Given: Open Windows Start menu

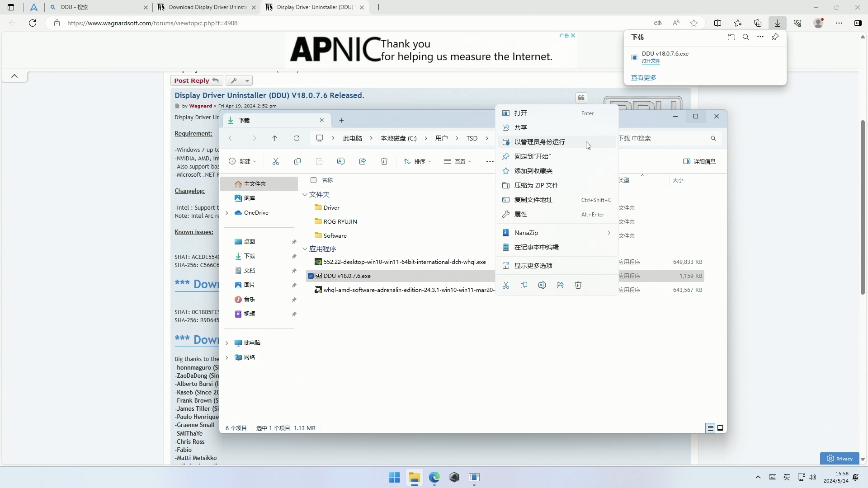Looking at the screenshot, I should pos(394,477).
